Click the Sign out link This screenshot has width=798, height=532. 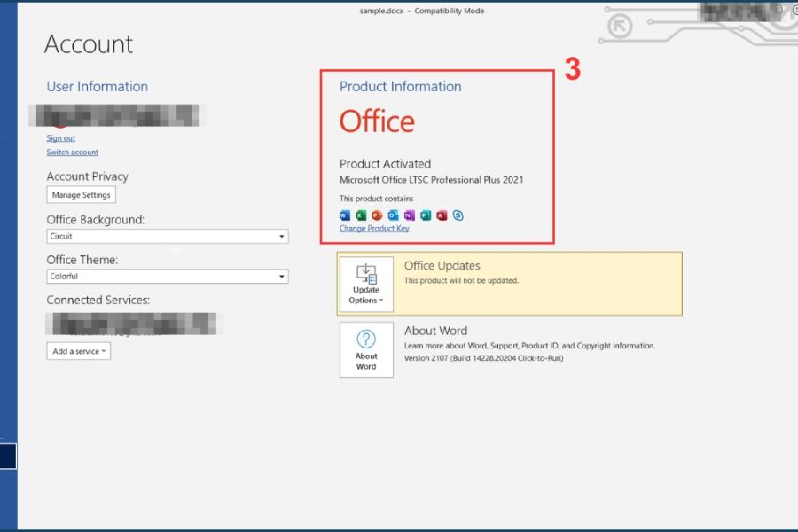click(x=61, y=138)
